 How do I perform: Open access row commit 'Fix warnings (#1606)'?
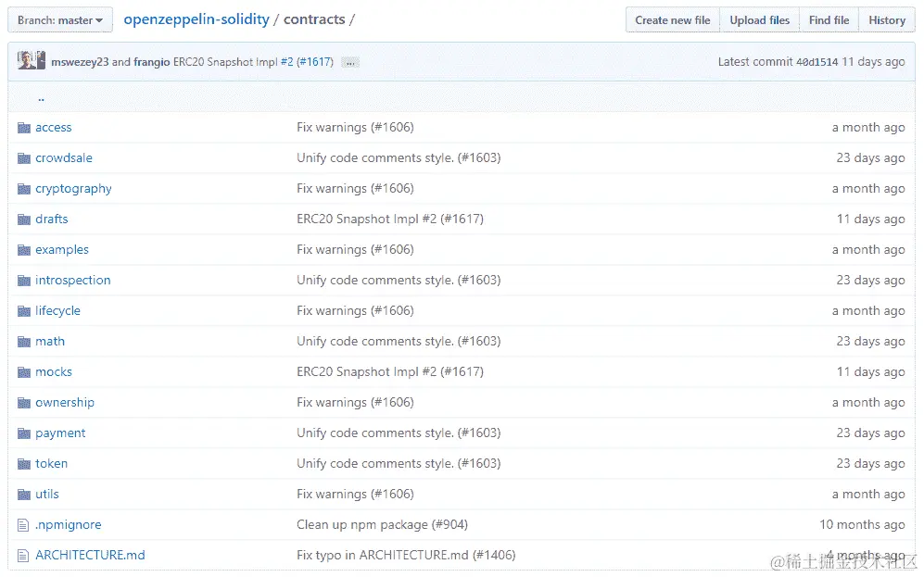pyautogui.click(x=355, y=127)
